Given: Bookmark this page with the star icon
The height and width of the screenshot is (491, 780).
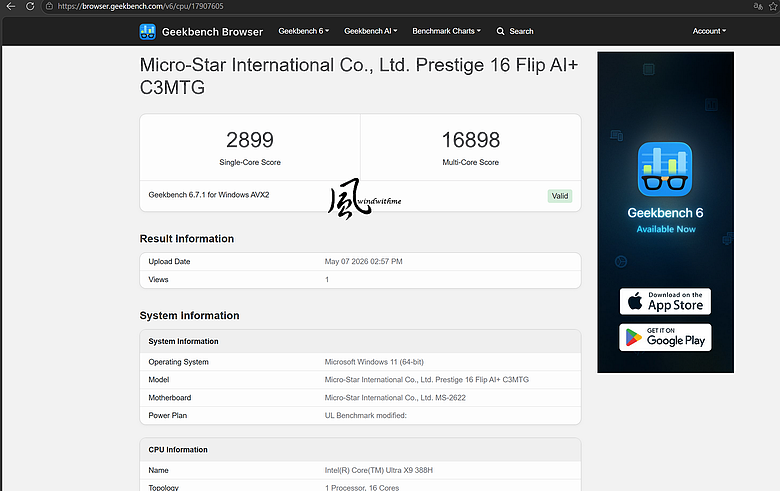Looking at the screenshot, I should pyautogui.click(x=774, y=6).
